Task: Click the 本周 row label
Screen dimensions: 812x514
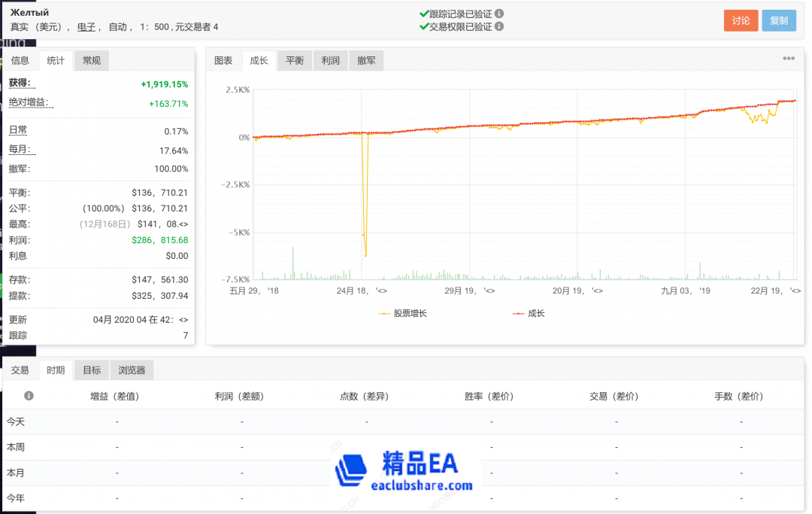Action: click(x=16, y=447)
